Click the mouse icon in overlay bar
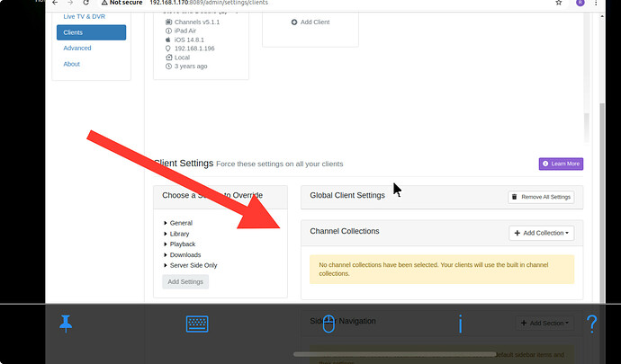 click(329, 324)
